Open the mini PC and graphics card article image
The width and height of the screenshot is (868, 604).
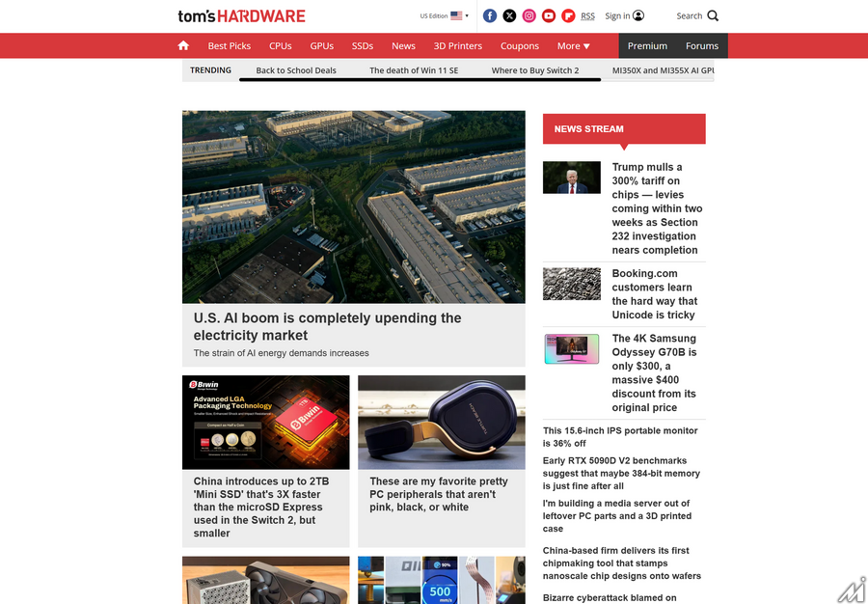(266, 580)
